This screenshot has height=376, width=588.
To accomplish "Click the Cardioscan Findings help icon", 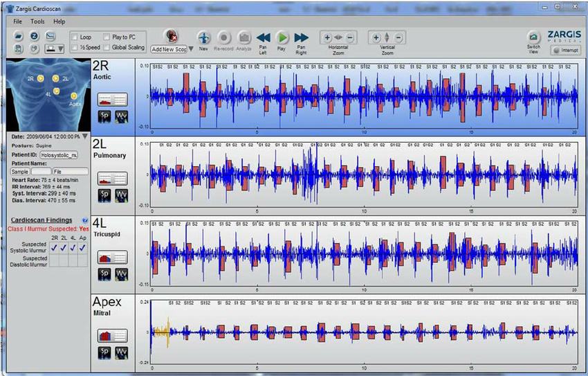I will [x=84, y=220].
